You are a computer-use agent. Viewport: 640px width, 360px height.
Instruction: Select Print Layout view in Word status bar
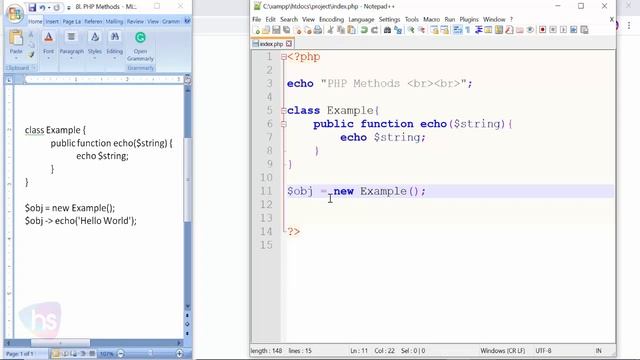point(56,354)
